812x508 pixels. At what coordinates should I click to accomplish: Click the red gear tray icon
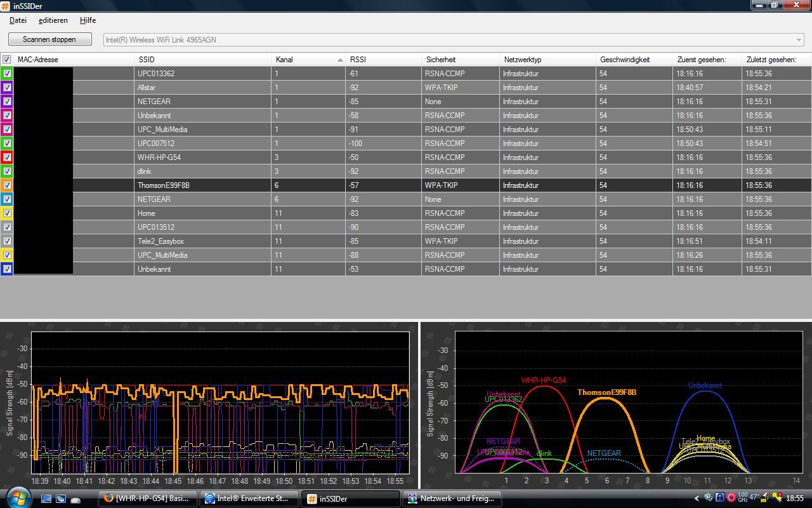point(731,498)
